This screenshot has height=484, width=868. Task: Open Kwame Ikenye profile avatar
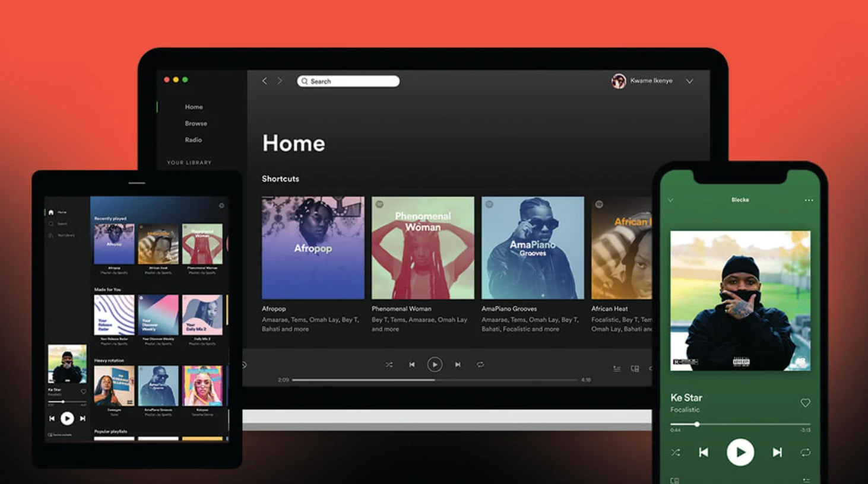tap(619, 81)
